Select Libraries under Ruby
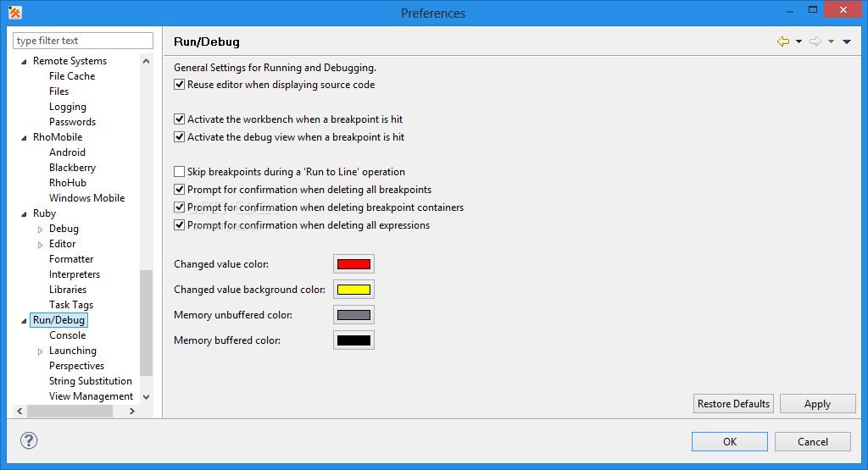The width and height of the screenshot is (868, 470). pyautogui.click(x=68, y=289)
